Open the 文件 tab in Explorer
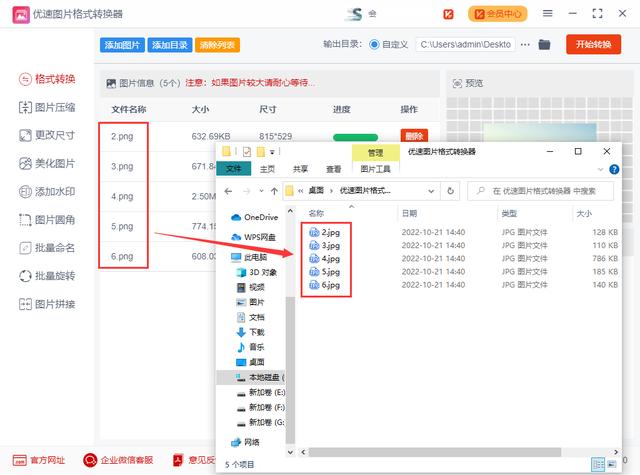 pyautogui.click(x=233, y=169)
